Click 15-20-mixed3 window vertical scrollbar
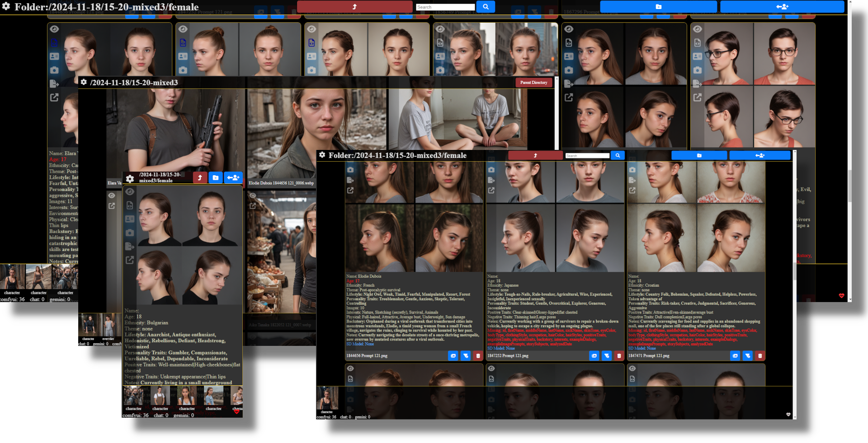The height and width of the screenshot is (443, 868). [557, 113]
